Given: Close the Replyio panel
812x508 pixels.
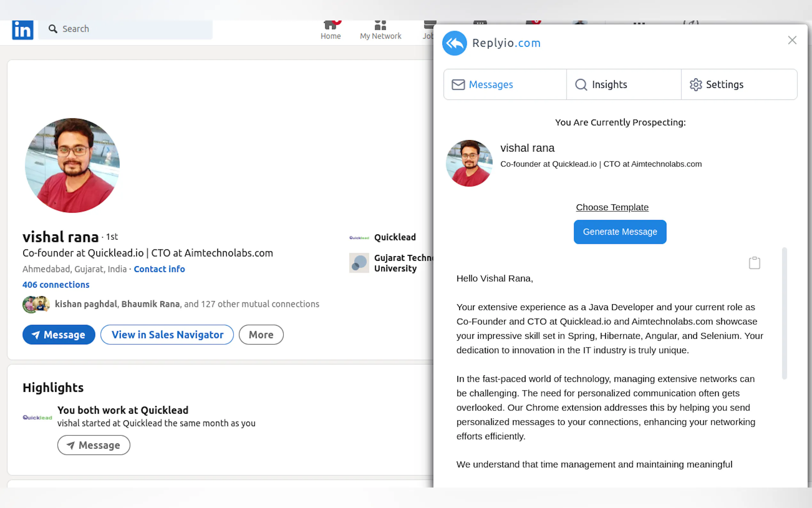Looking at the screenshot, I should tap(792, 40).
